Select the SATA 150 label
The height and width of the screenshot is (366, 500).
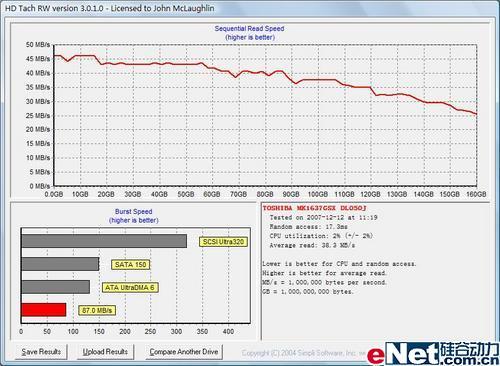click(130, 265)
